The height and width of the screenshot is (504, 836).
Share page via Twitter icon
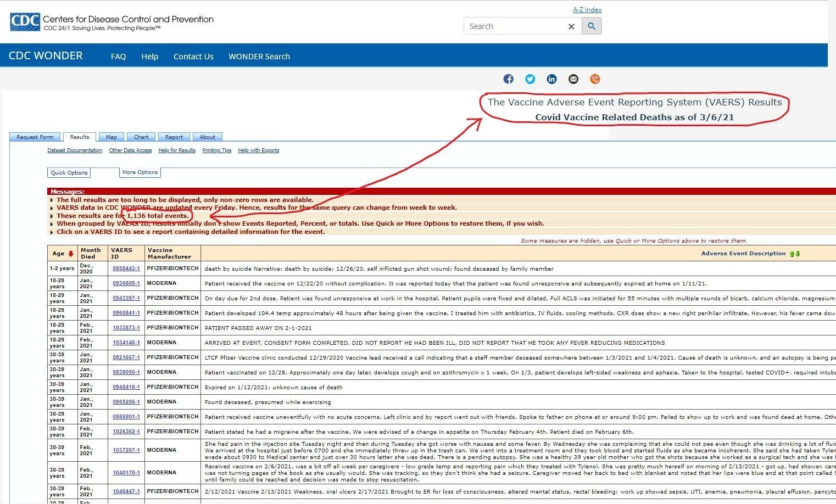[x=530, y=79]
